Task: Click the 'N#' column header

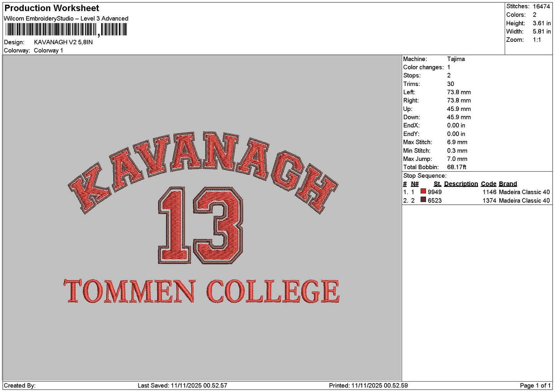Action: click(x=415, y=184)
